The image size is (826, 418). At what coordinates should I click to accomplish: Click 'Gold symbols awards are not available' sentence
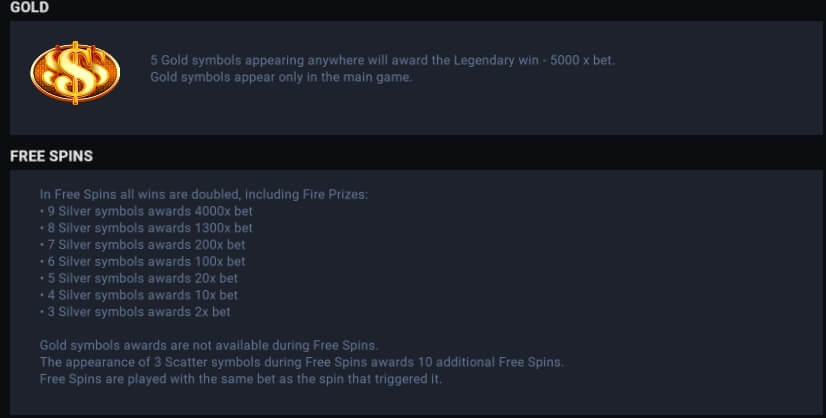(208, 345)
